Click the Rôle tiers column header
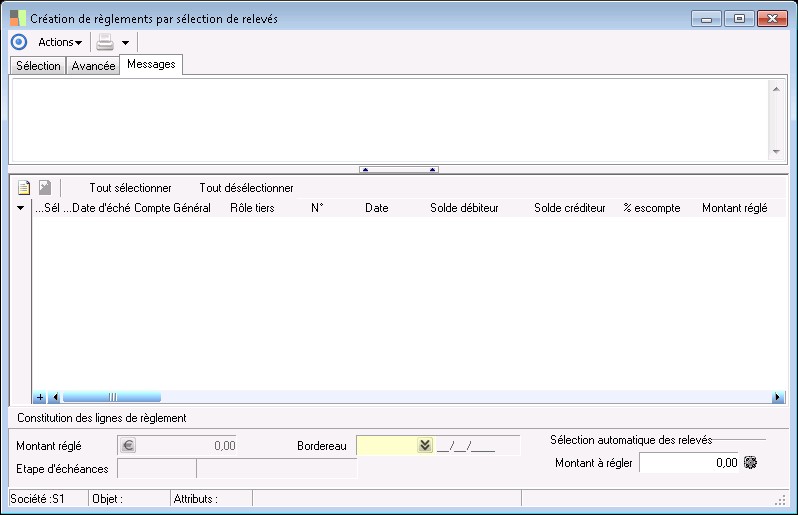This screenshot has height=515, width=798. 252,208
